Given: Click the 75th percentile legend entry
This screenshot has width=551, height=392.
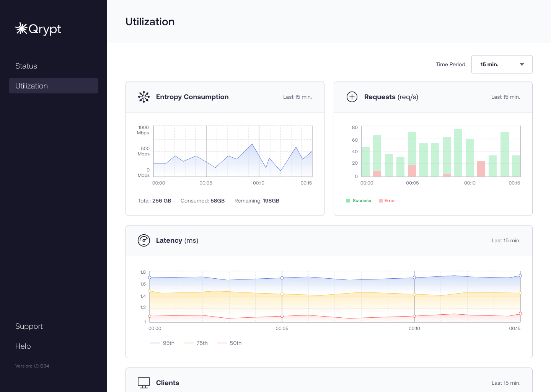Looking at the screenshot, I should tap(196, 343).
